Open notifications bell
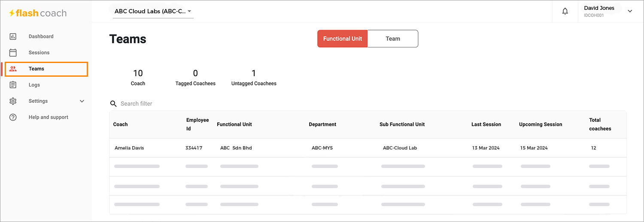The image size is (644, 222). [565, 12]
